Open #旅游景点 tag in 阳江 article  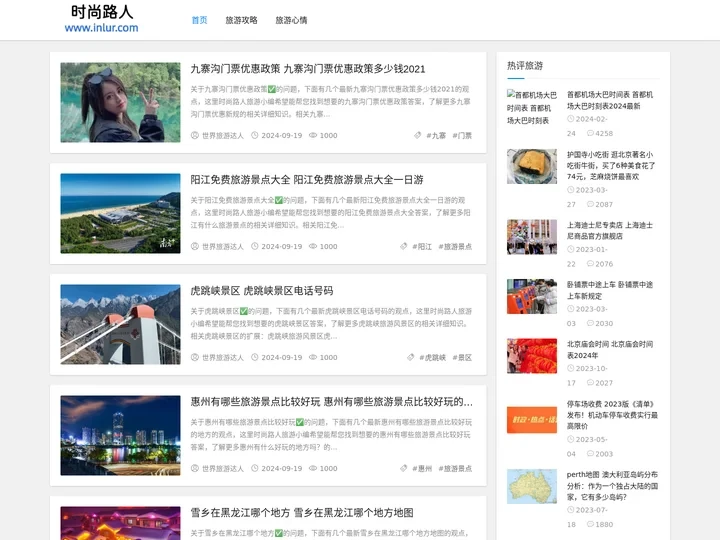point(455,247)
